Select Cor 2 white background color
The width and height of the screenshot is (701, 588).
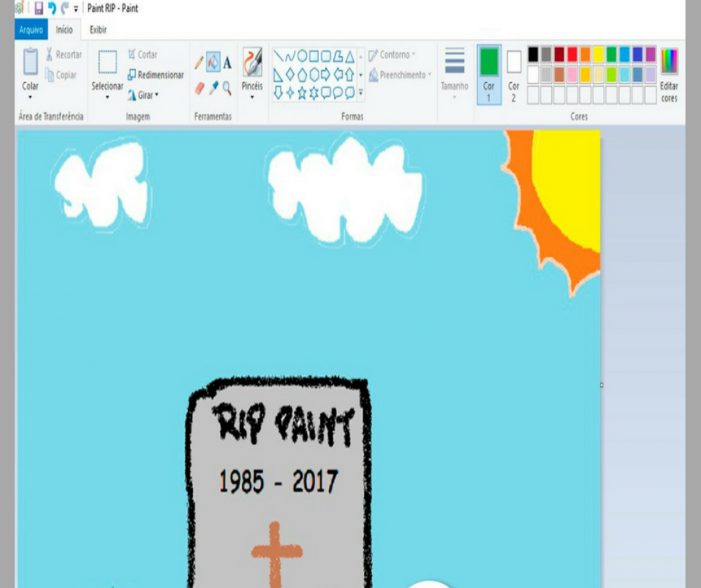coord(514,75)
